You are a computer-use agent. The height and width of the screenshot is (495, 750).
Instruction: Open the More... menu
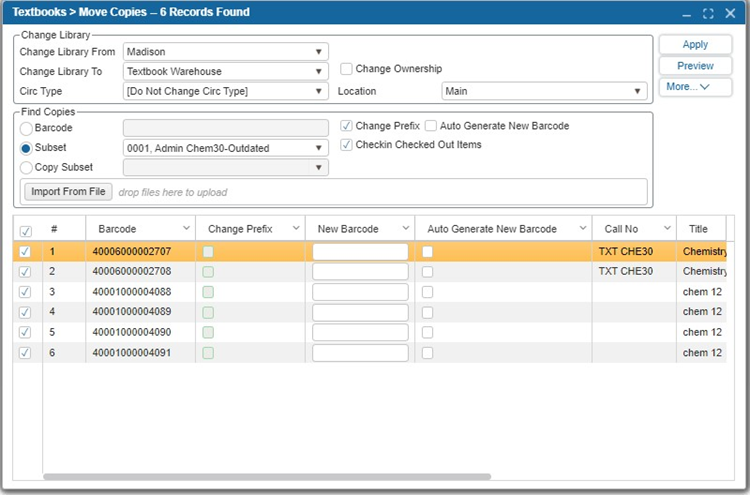coord(695,87)
